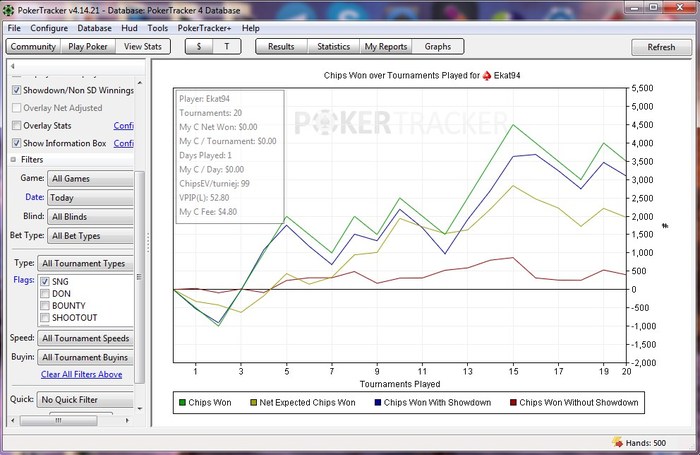The image size is (700, 455).
Task: Click Clear All Filters Above link
Action: click(x=82, y=375)
